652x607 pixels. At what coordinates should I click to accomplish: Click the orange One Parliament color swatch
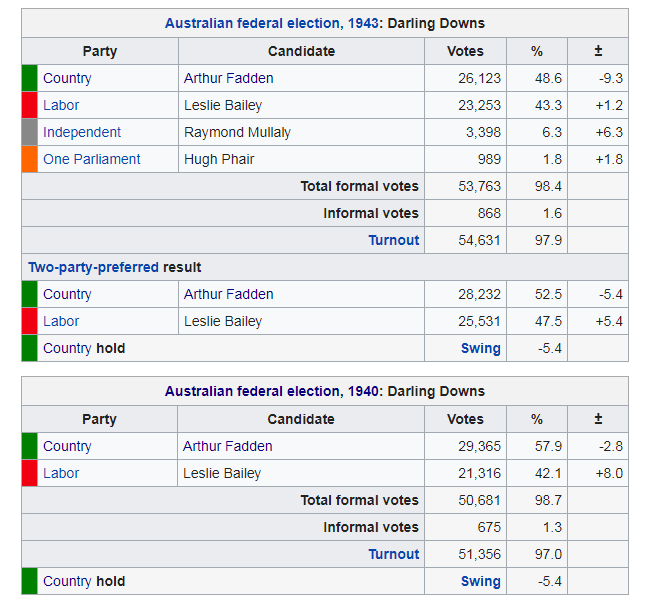(29, 159)
